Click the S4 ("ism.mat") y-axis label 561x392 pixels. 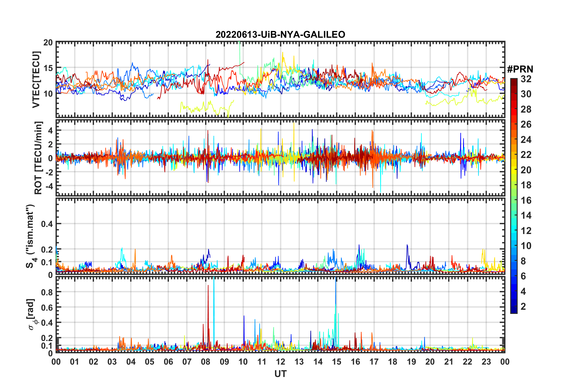click(31, 236)
